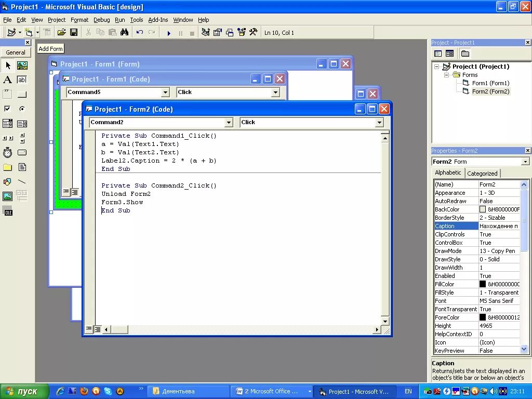Select the Shape control in the toolbox
Screen dimensions: 532x399
(8, 182)
